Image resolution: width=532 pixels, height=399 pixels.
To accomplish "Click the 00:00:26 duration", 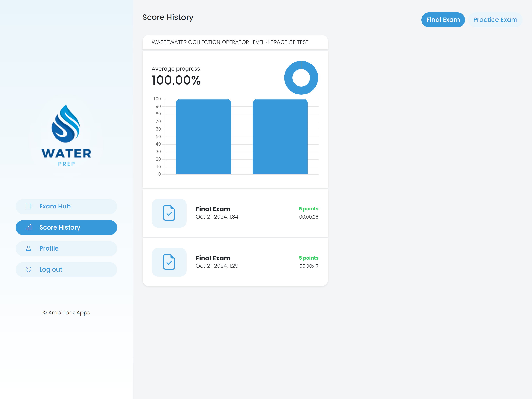I will click(309, 217).
